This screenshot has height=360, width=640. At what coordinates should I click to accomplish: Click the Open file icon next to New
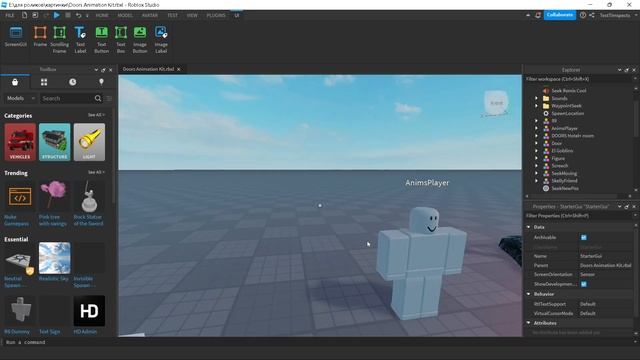point(35,15)
